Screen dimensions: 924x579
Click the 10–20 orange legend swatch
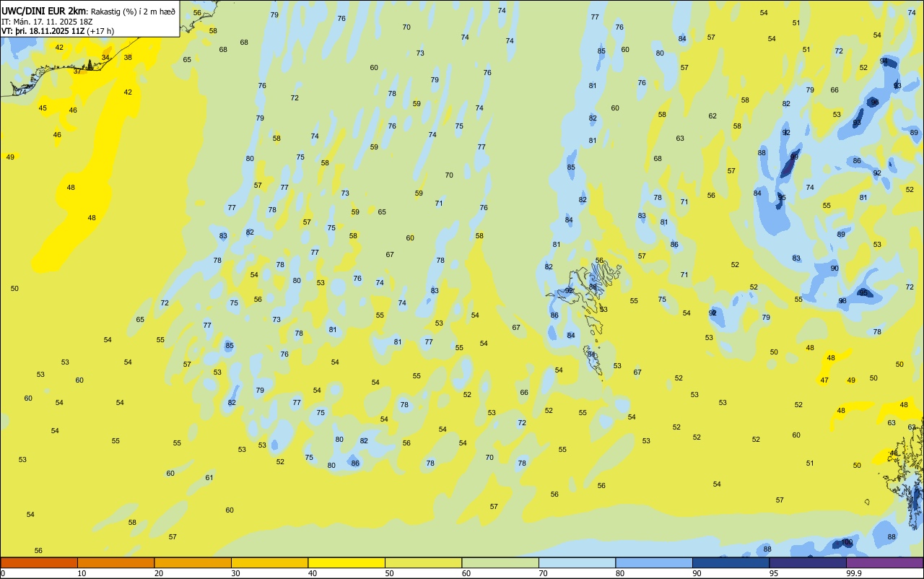tap(116, 562)
